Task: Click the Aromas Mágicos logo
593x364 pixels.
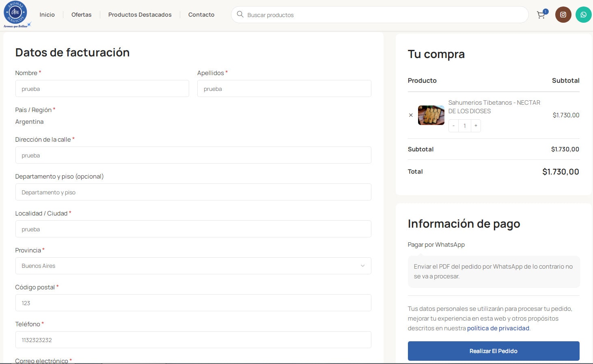Action: coord(16,14)
